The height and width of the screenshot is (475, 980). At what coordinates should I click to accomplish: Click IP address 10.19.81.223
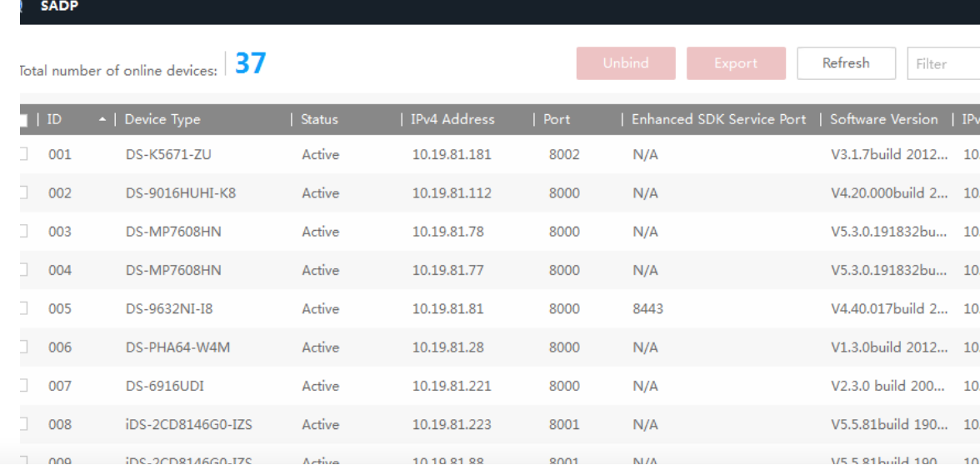[452, 425]
